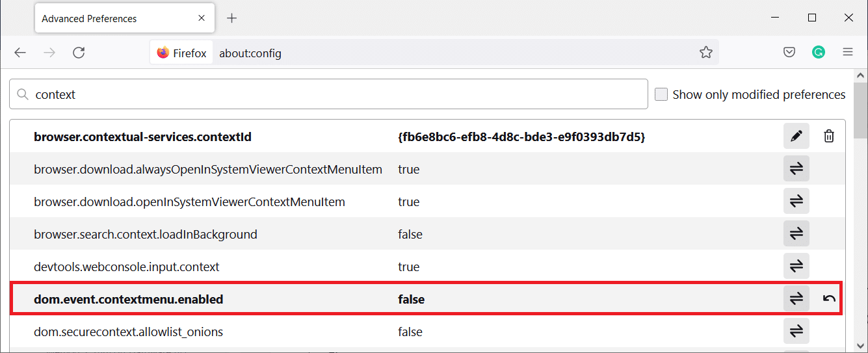The image size is (868, 353).
Task: Toggle browser.search.context.loadInBackground
Action: pyautogui.click(x=796, y=234)
